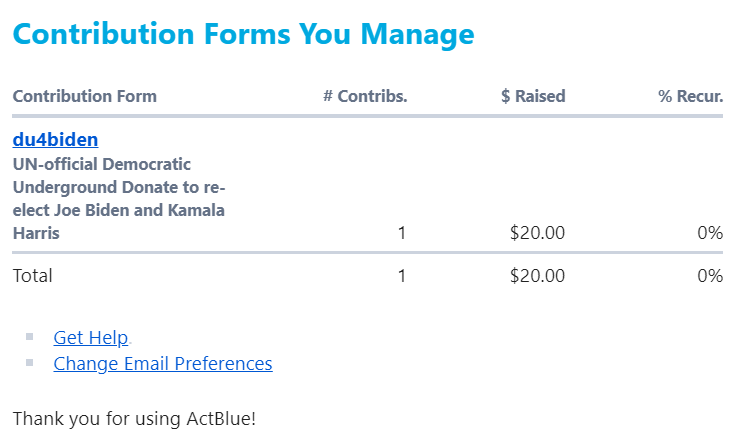This screenshot has height=437, width=740.
Task: Click the divider line below the column headers
Action: [367, 117]
